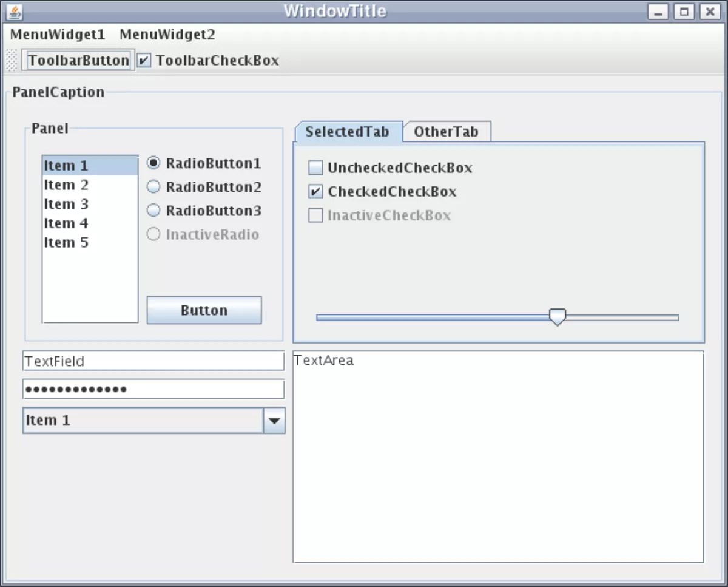Click the slider thumb on SelectedTab

point(557,316)
